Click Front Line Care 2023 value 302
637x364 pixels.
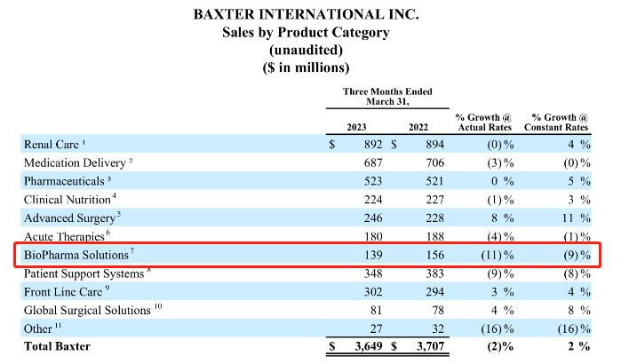click(x=373, y=292)
